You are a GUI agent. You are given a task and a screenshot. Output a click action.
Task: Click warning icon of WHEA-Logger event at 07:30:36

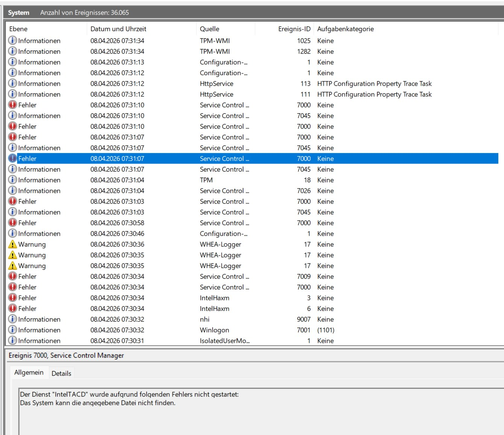click(x=12, y=244)
